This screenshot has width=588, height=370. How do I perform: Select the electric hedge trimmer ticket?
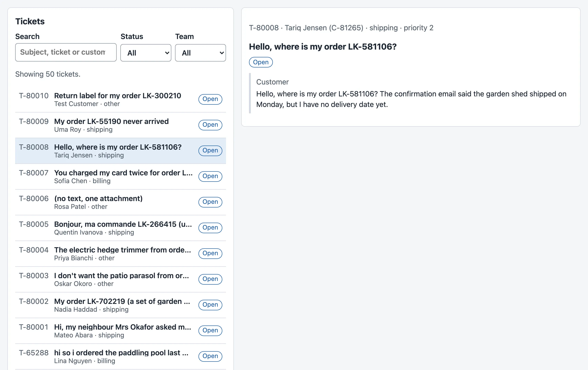[x=120, y=254]
